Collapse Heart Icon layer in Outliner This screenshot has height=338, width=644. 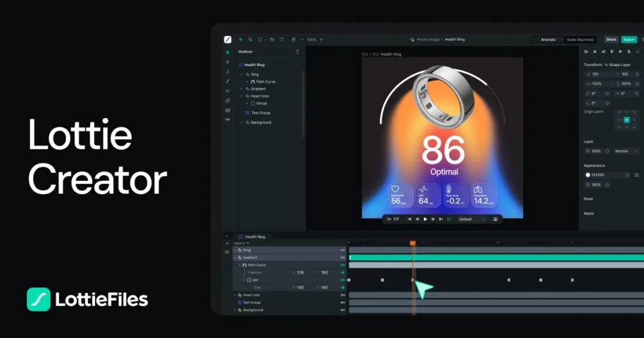click(241, 96)
